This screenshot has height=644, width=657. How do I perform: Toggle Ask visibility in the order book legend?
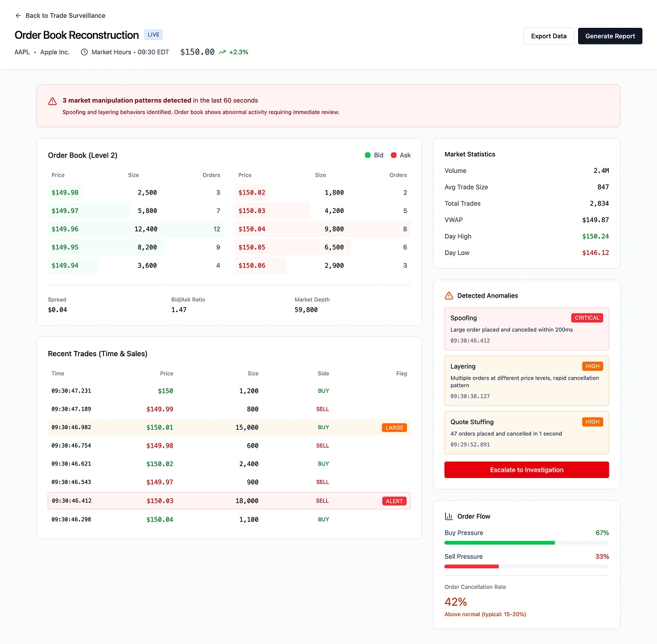pos(398,154)
